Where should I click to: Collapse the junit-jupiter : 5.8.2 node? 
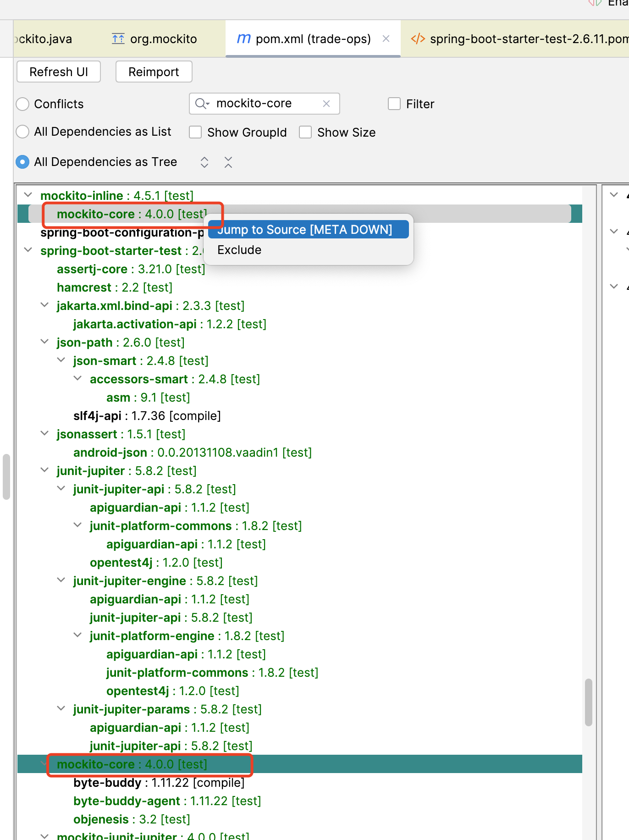[45, 470]
